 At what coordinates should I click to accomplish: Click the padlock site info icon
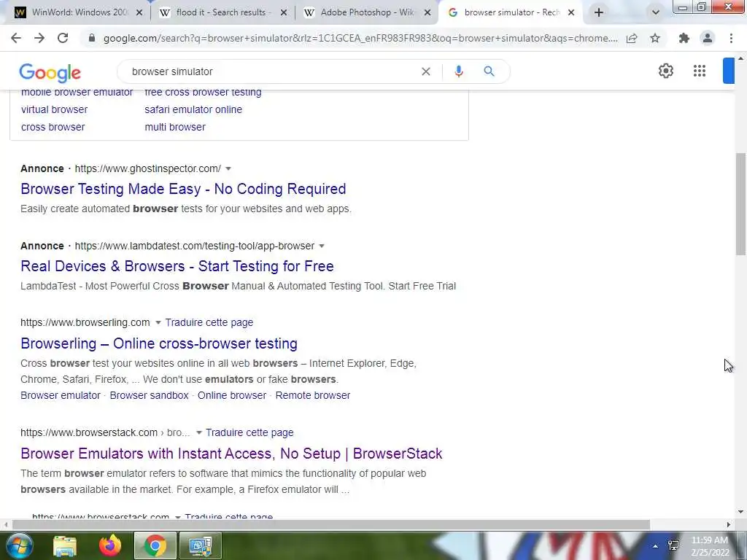point(92,38)
